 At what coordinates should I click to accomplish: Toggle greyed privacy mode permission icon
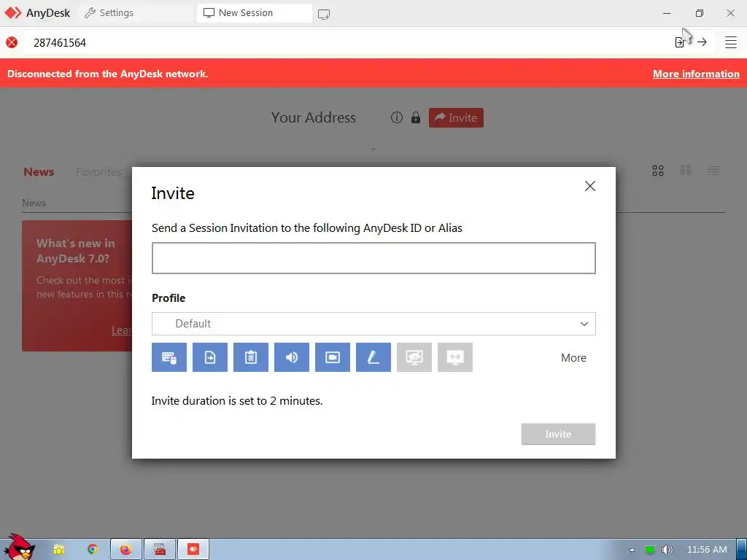(x=414, y=357)
